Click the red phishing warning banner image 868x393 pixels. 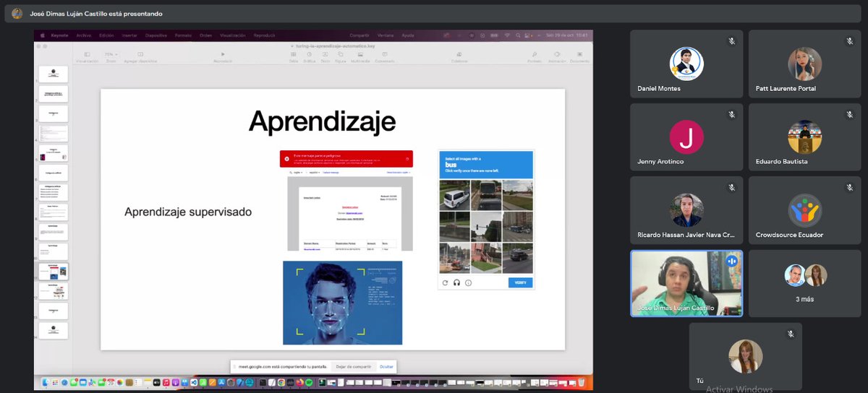(x=346, y=159)
